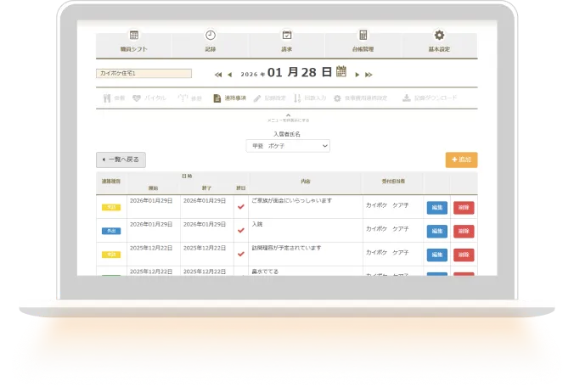Delete the 訪問理容 row
Image resolution: width=574 pixels, height=392 pixels.
tap(464, 255)
